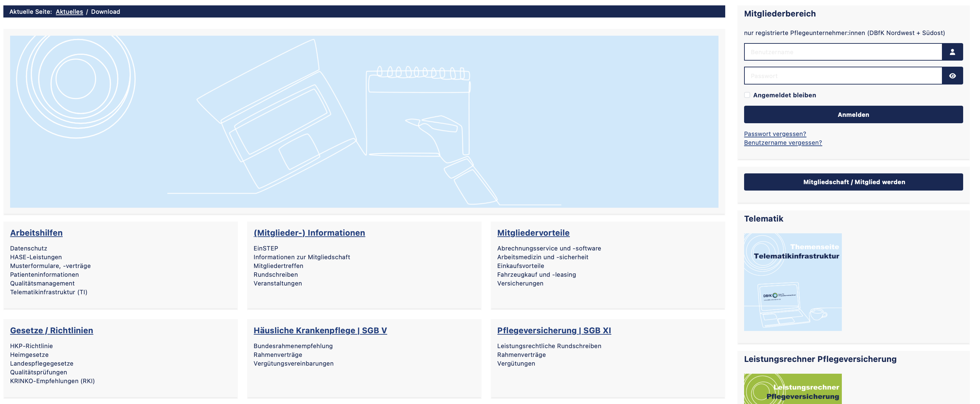Click the laptop and notebook banner image
The height and width of the screenshot is (404, 980).
click(x=364, y=122)
